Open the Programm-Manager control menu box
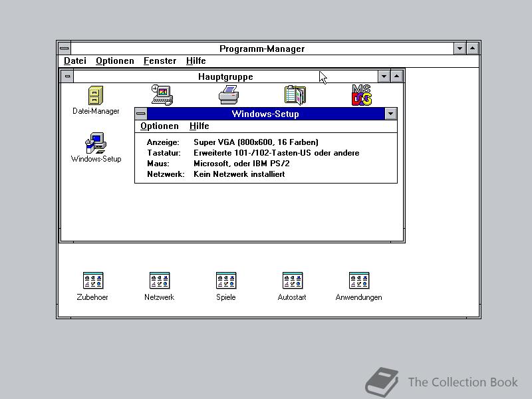Image resolution: width=532 pixels, height=399 pixels. point(64,49)
